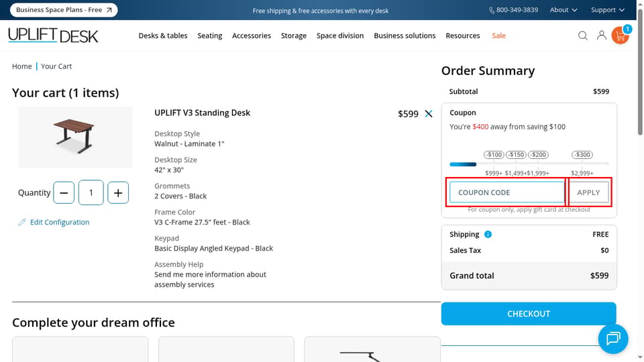Click the -$300 coupon tier marker
Image resolution: width=644 pixels, height=362 pixels.
(x=582, y=155)
